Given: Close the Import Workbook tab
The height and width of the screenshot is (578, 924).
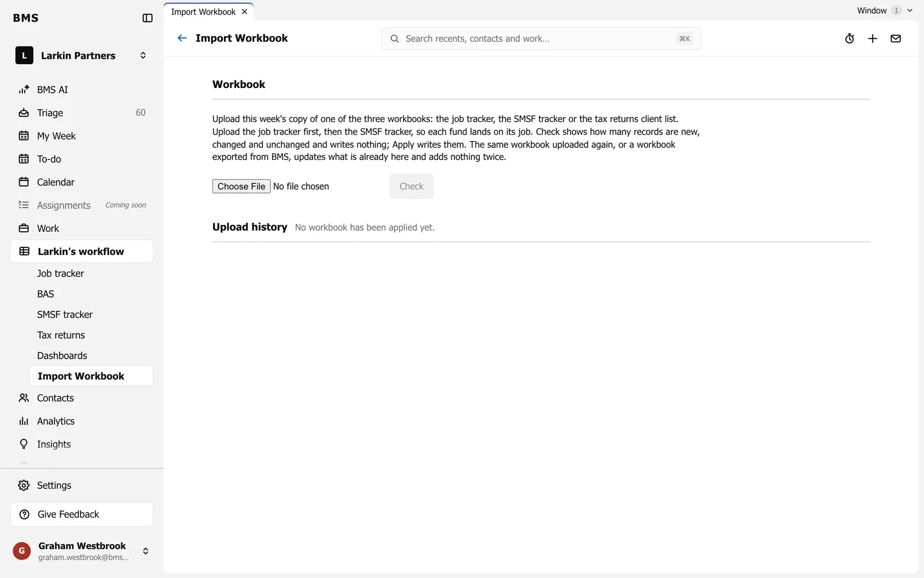Looking at the screenshot, I should point(244,12).
